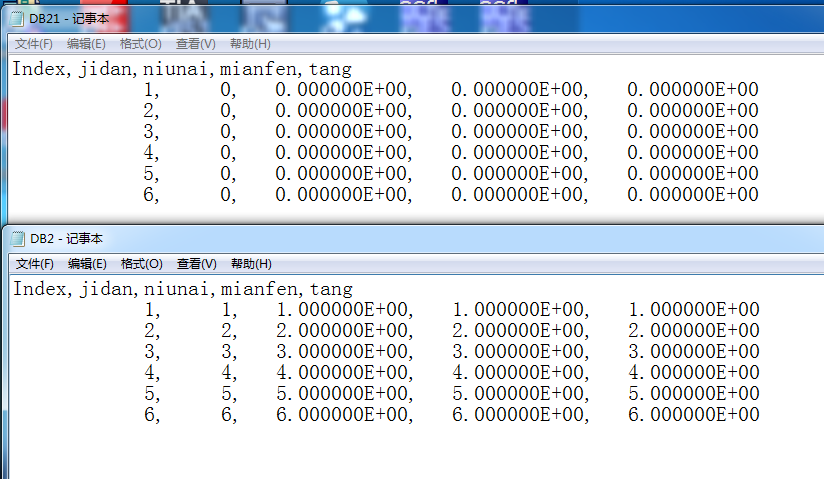The height and width of the screenshot is (479, 824).
Task: Open 帮助(H) menu in DB2 window
Action: click(x=251, y=264)
